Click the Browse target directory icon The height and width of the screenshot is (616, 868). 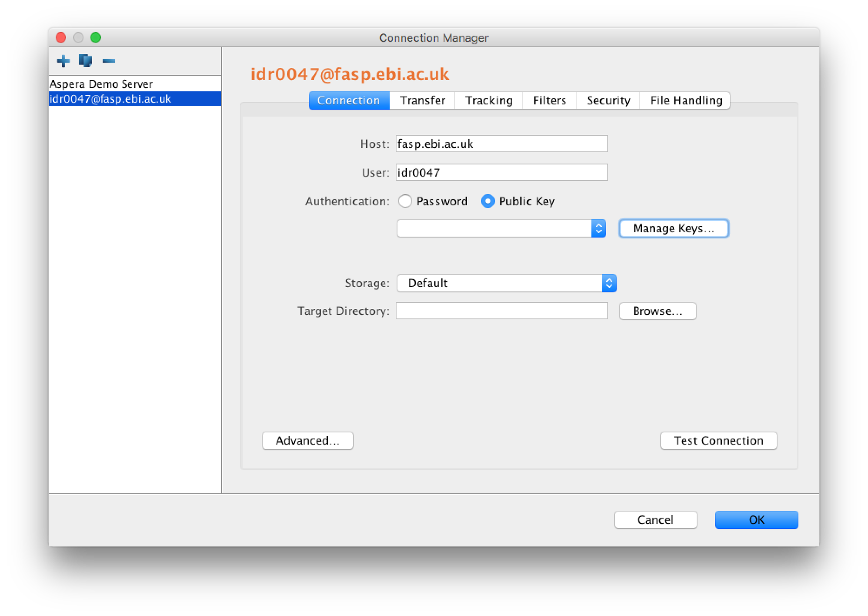coord(656,311)
